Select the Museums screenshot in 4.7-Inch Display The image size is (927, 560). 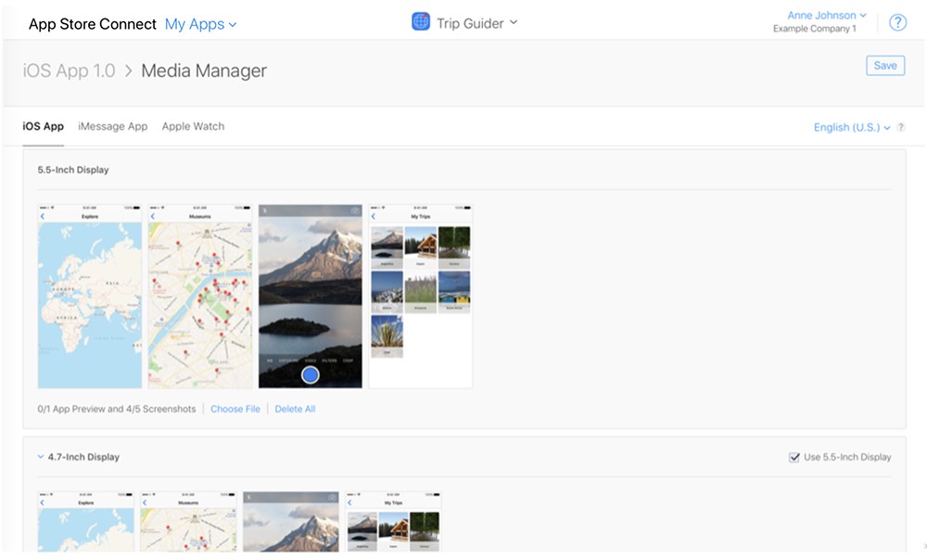tap(188, 522)
